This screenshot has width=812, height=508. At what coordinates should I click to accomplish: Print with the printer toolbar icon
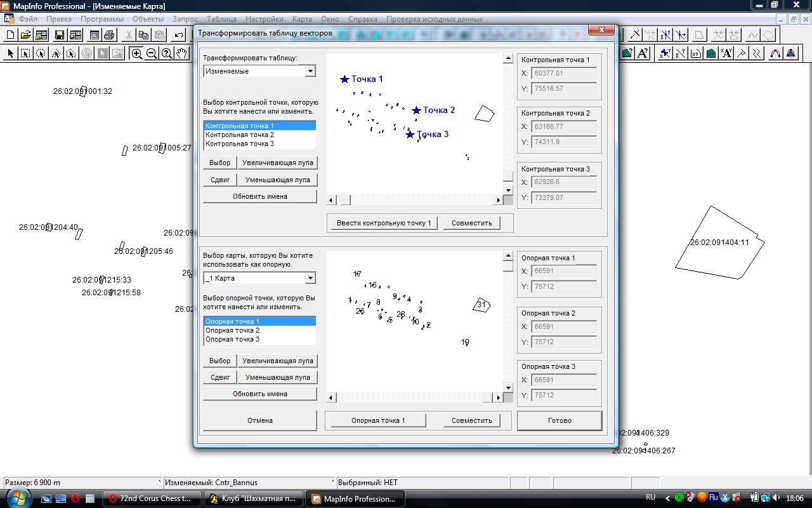(109, 35)
